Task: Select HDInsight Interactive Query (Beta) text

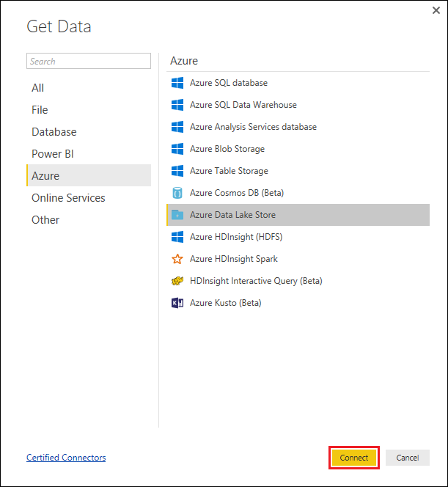Action: coord(256,281)
